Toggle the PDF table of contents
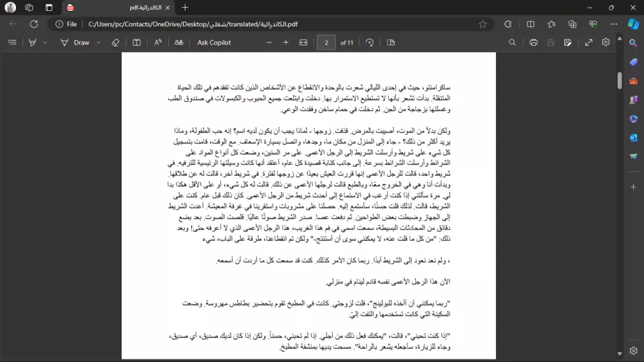 (12, 43)
